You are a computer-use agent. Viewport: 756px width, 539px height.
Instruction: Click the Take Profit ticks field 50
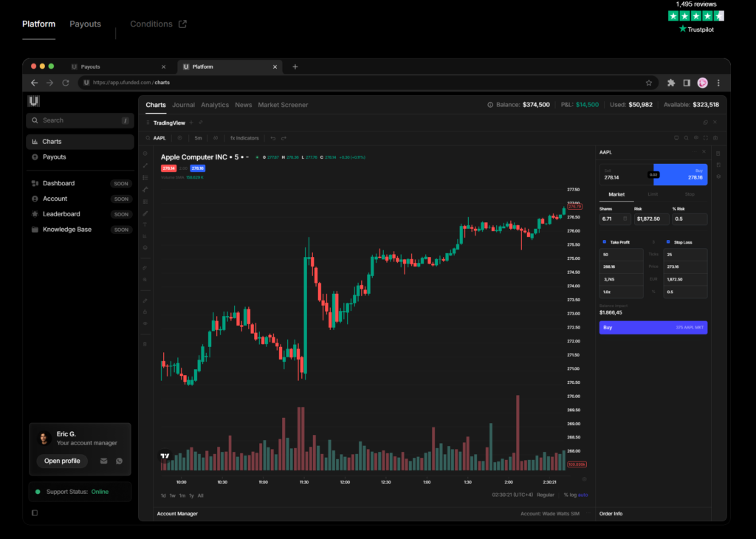point(621,255)
